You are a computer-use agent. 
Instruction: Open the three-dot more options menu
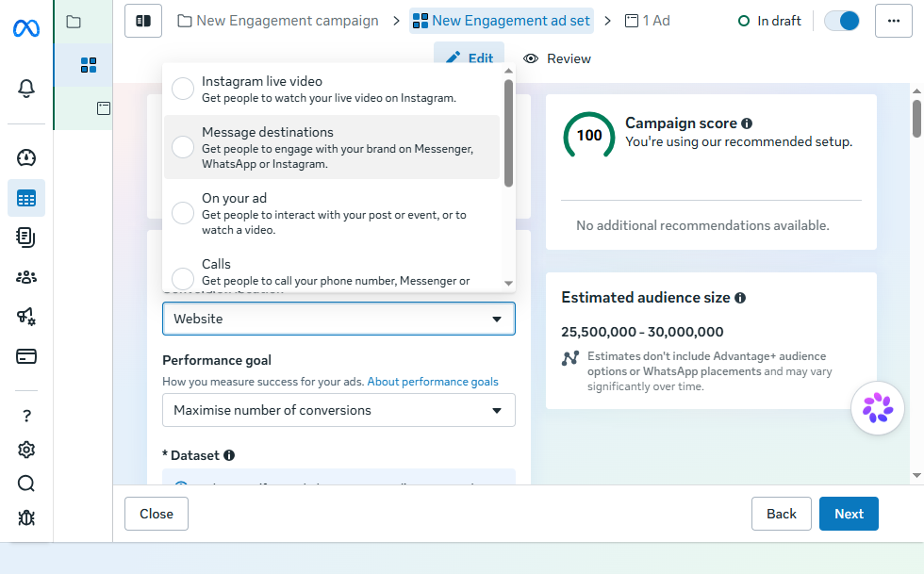pyautogui.click(x=894, y=22)
